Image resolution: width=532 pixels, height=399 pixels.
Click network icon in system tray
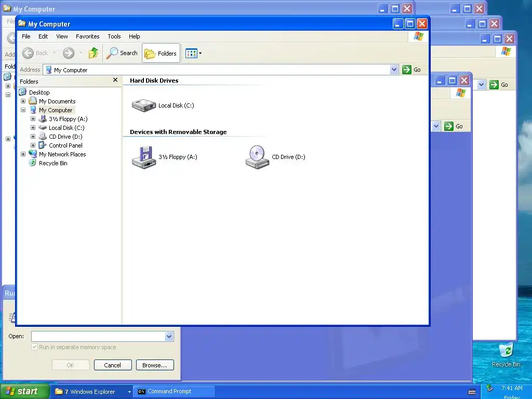pyautogui.click(x=489, y=388)
